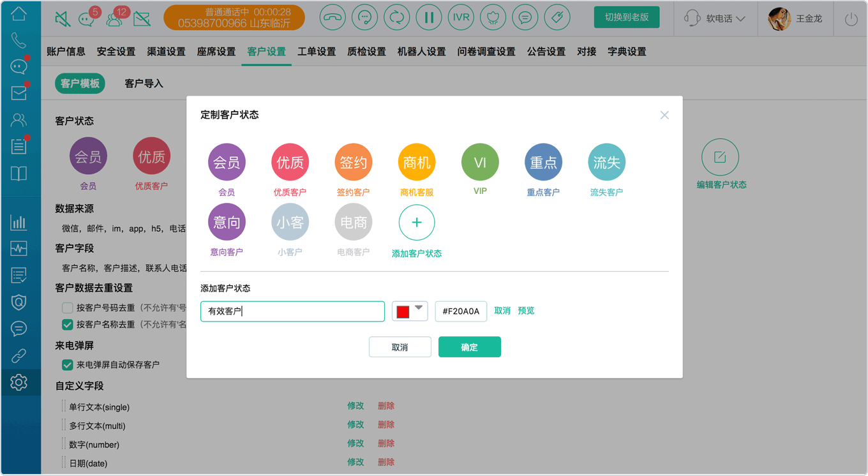868x476 pixels.
Task: Click the muted speaker icon
Action: pos(63,19)
